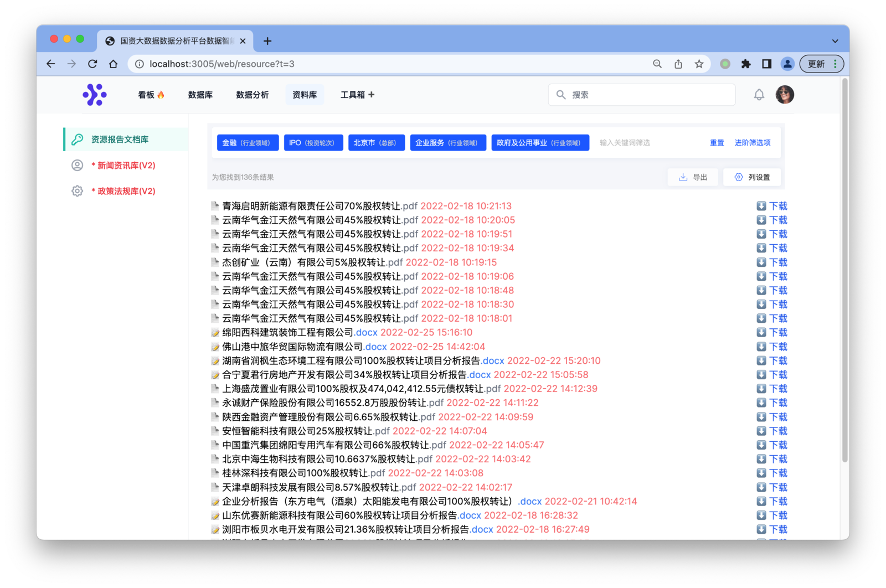Expand the 工具箱 + menu
This screenshot has width=886, height=588.
(358, 95)
